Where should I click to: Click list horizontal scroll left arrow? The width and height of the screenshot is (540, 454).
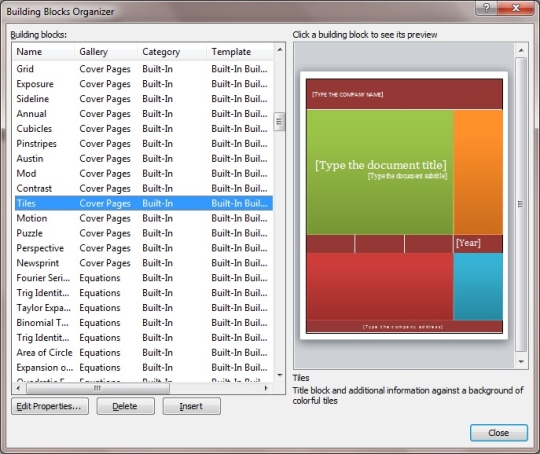click(18, 388)
